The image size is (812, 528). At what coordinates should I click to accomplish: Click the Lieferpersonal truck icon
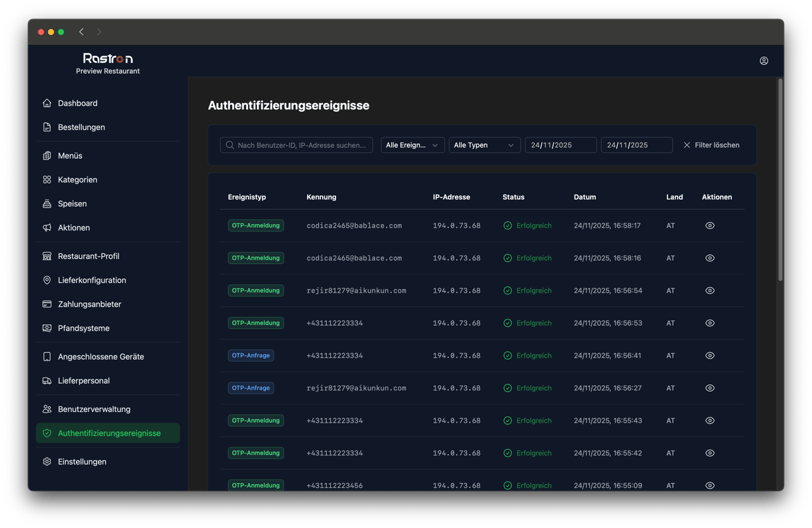pos(47,381)
